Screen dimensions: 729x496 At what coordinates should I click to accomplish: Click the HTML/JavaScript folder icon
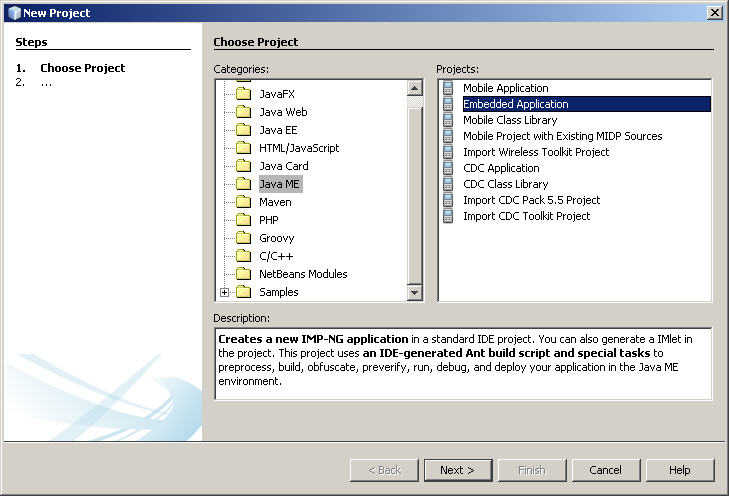point(243,148)
